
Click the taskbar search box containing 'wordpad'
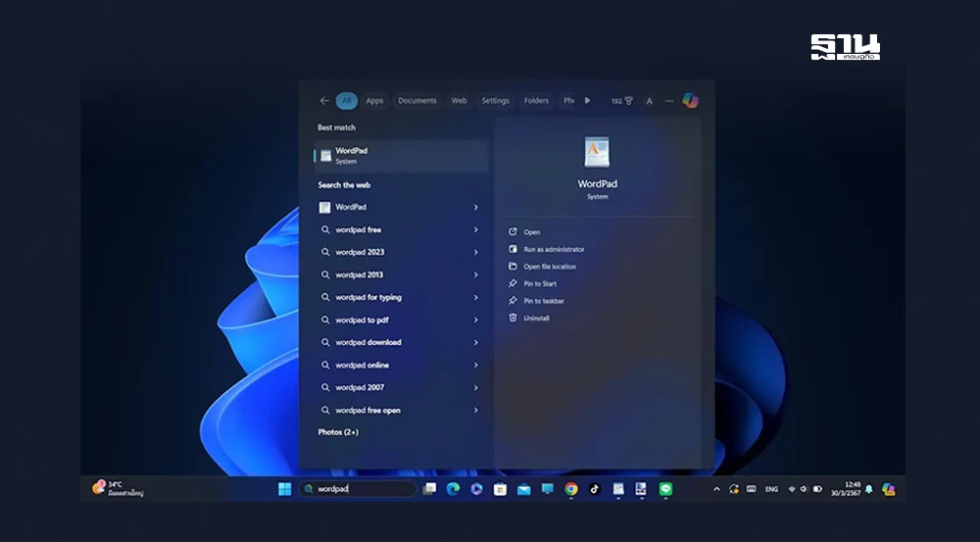358,489
